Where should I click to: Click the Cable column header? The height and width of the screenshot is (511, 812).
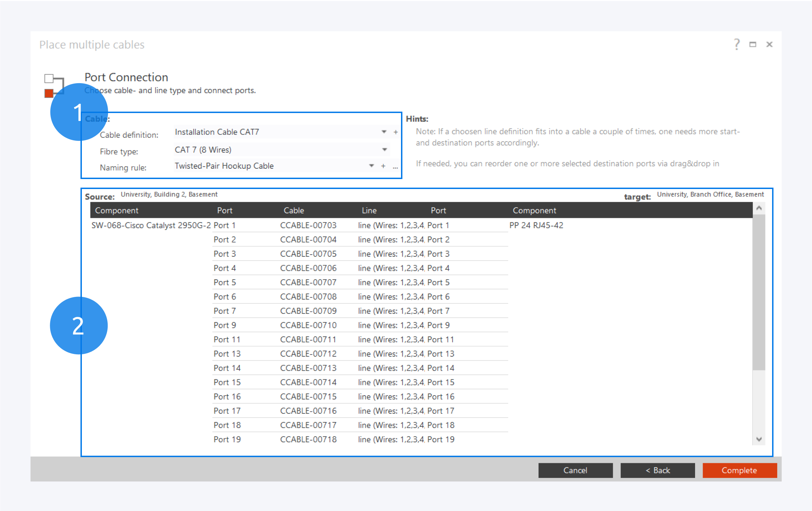(294, 210)
